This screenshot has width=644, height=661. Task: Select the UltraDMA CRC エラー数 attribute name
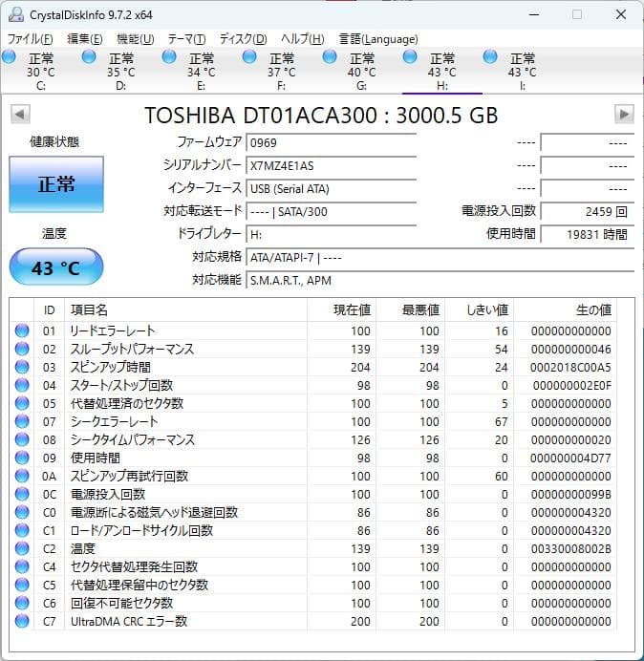(x=129, y=621)
